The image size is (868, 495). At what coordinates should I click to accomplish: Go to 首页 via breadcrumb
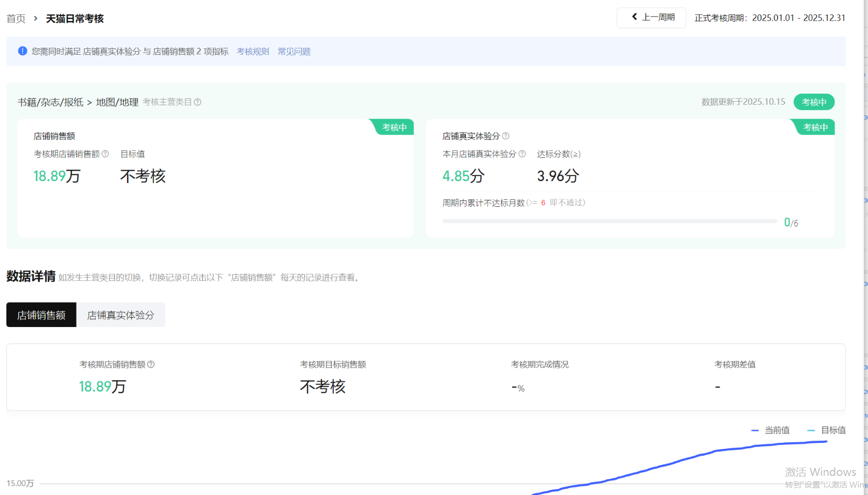coord(16,19)
